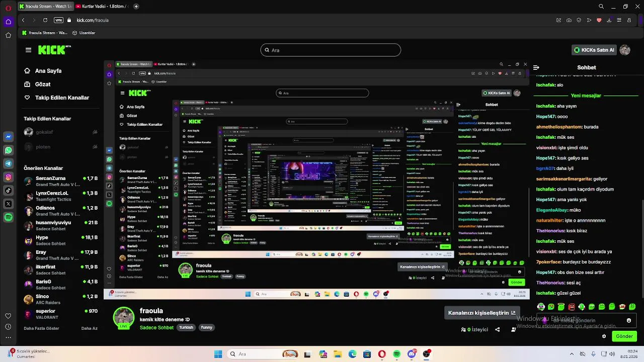Go to Ana Sayfa in the Kick sidebar
Screen dimensions: 644x362
(43, 71)
